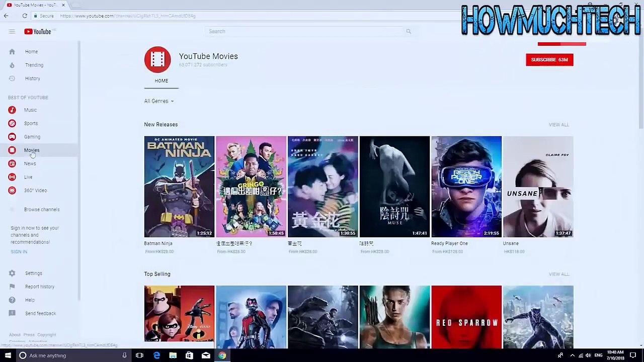The height and width of the screenshot is (362, 644).
Task: Click the 360° Video icon
Action: (x=12, y=191)
